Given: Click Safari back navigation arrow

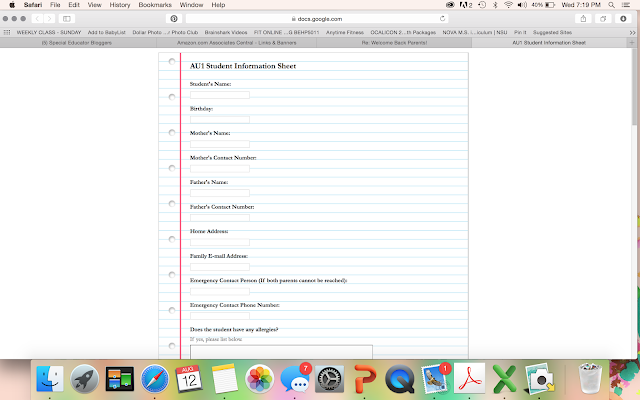Looking at the screenshot, I should click(37, 19).
